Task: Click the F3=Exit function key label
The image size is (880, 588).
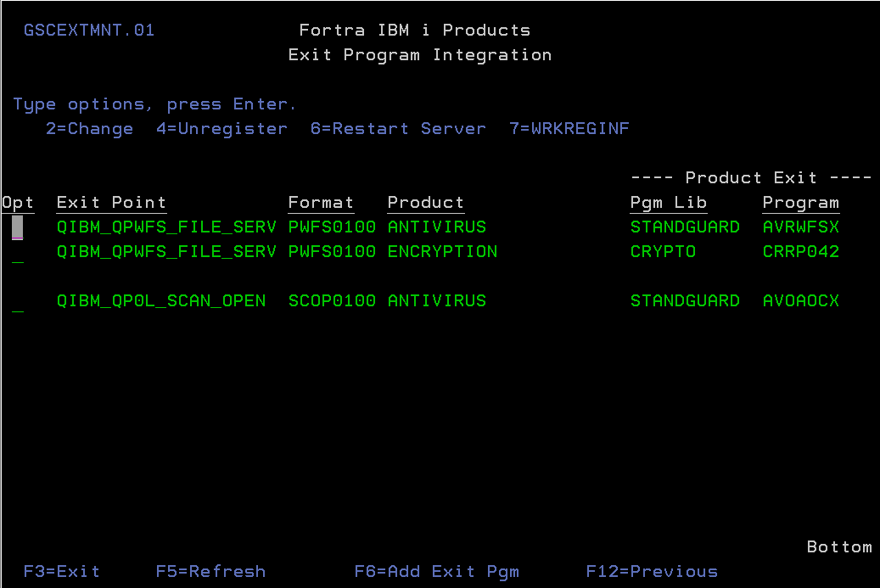Action: 61,571
